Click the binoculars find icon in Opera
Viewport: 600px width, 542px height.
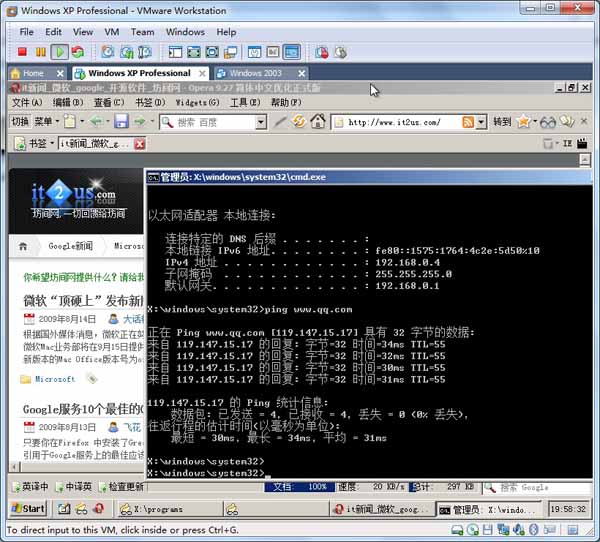(548, 122)
